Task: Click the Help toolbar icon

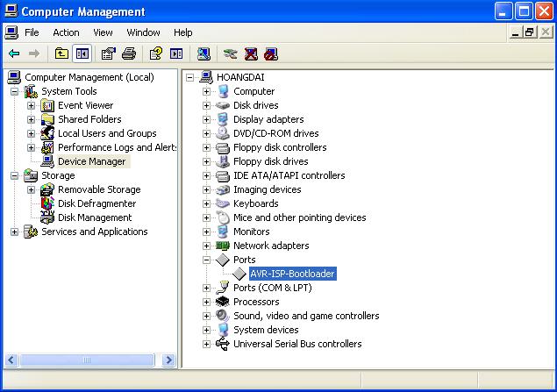Action: (155, 53)
